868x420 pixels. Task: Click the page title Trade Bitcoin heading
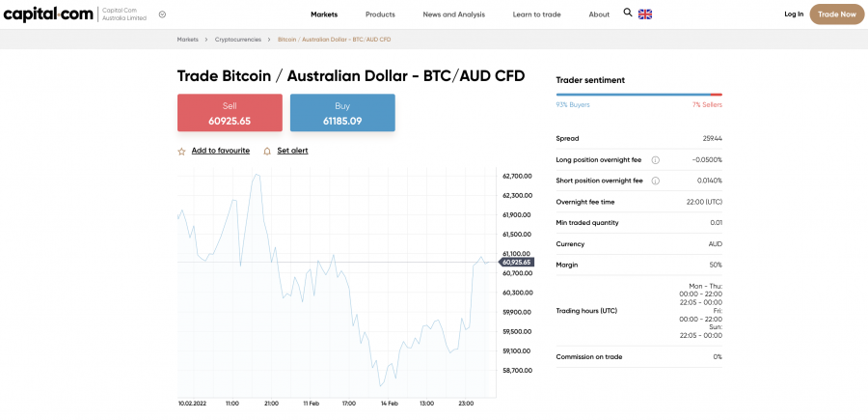tap(351, 76)
